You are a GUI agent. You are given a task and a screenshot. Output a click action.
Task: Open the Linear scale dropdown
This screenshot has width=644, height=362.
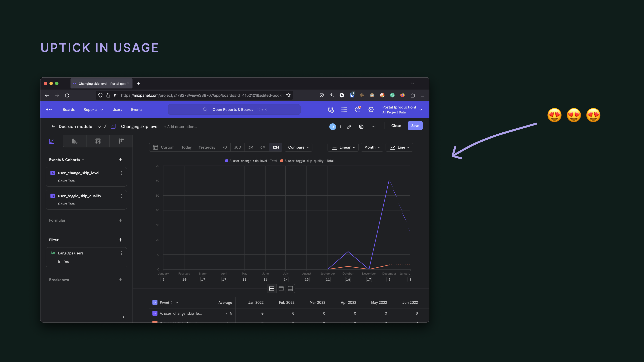pyautogui.click(x=343, y=147)
